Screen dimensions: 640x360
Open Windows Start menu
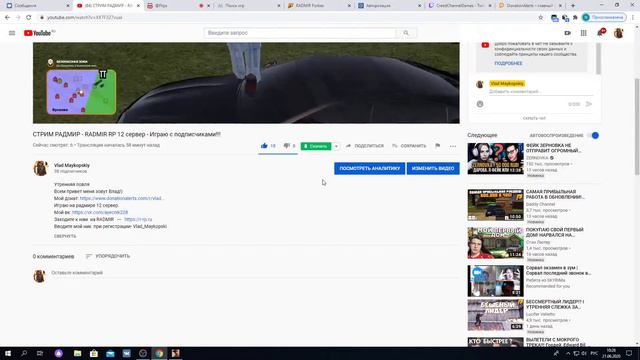[8, 353]
